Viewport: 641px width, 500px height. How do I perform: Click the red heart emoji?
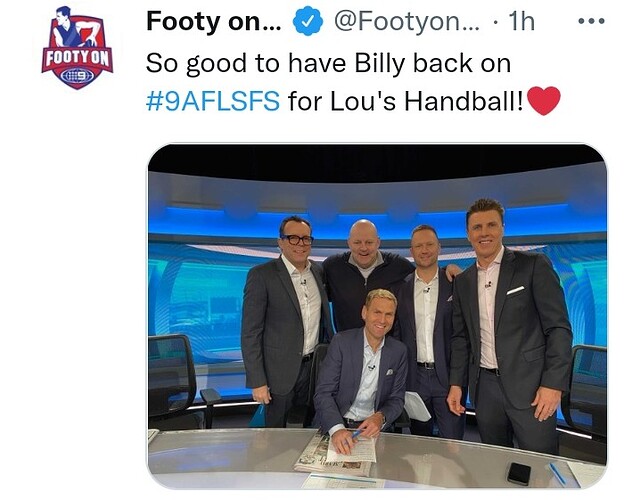coord(543,101)
